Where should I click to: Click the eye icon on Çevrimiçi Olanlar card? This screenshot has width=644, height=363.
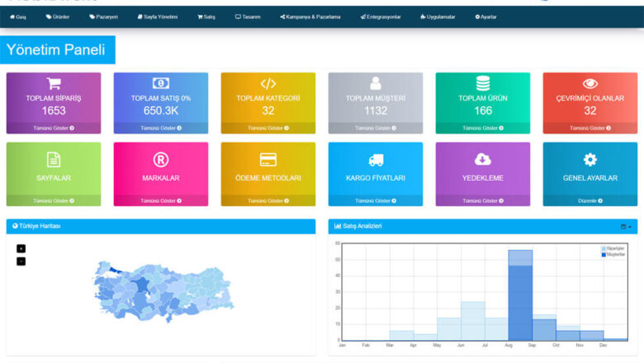pyautogui.click(x=590, y=83)
